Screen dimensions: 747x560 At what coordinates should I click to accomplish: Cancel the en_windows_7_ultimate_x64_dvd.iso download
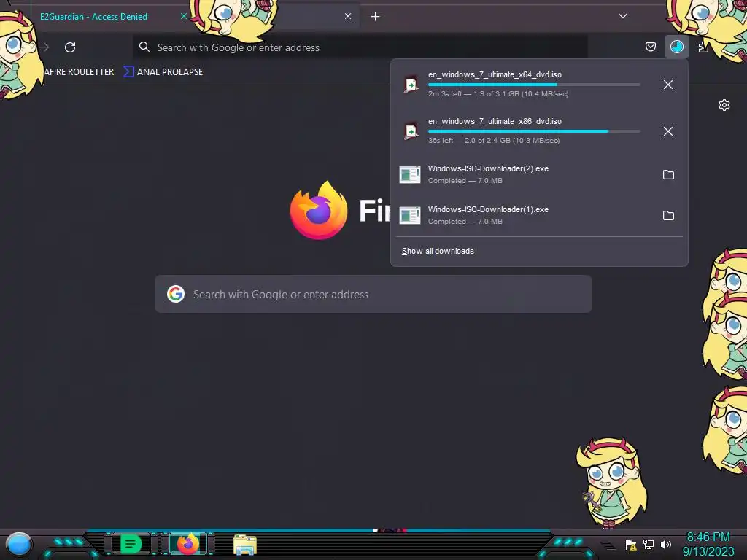(668, 85)
